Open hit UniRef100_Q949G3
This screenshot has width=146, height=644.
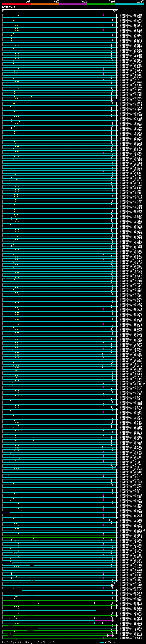[131, 173]
